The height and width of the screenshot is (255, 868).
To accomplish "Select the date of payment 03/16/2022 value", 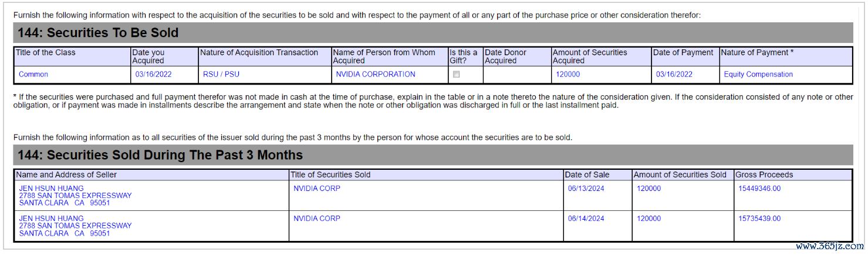I will pyautogui.click(x=674, y=75).
